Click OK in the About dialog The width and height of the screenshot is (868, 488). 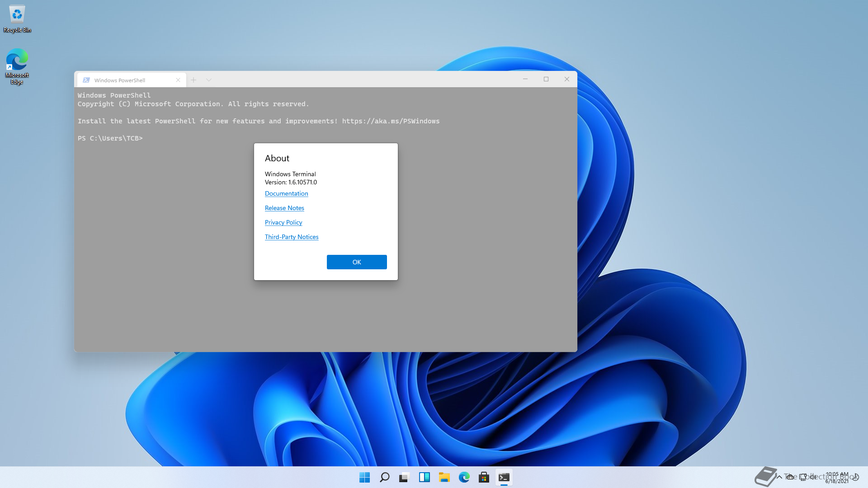(x=357, y=262)
